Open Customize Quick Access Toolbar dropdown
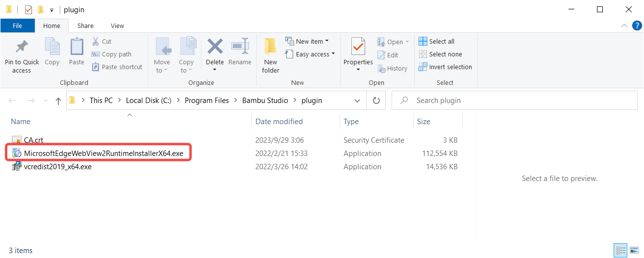 pos(51,10)
